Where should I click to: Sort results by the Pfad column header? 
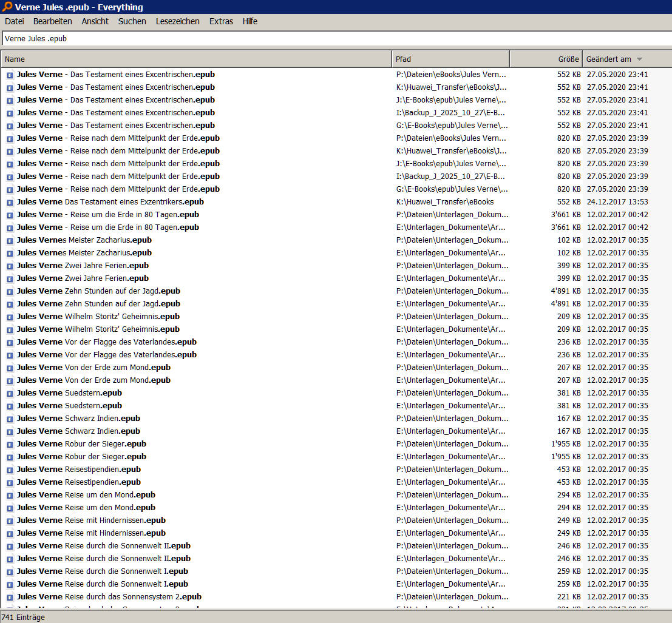tap(450, 59)
